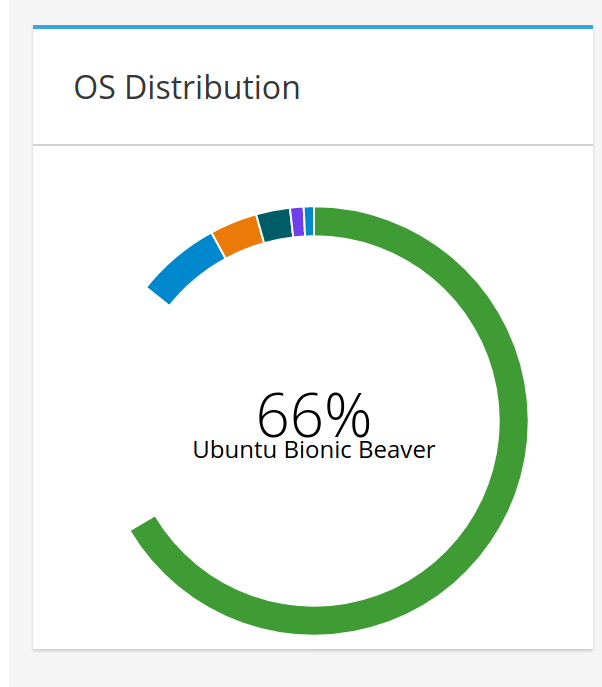The image size is (602, 687).
Task: Click blank header area right of OS Distribution
Action: tap(447, 87)
